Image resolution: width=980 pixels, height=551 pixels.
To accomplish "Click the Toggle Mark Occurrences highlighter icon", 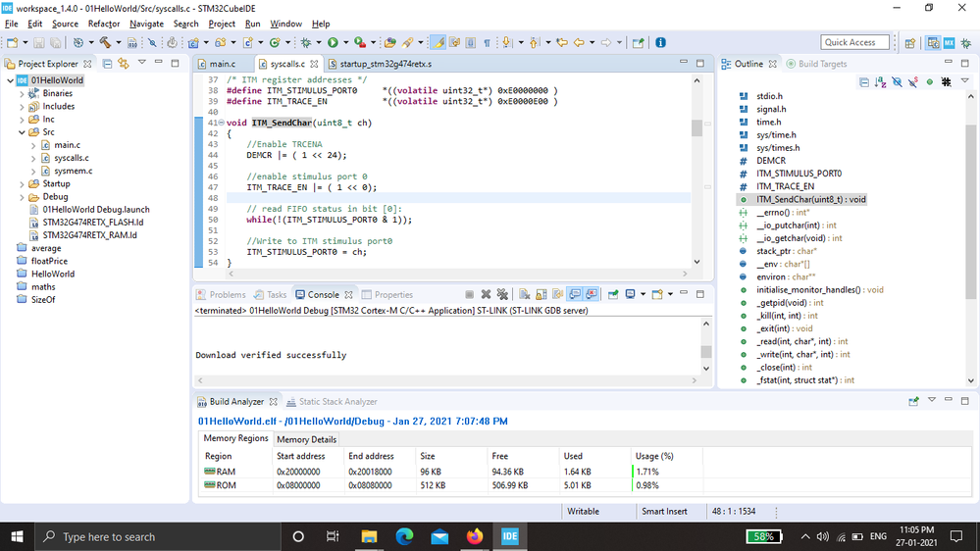I will coord(438,42).
